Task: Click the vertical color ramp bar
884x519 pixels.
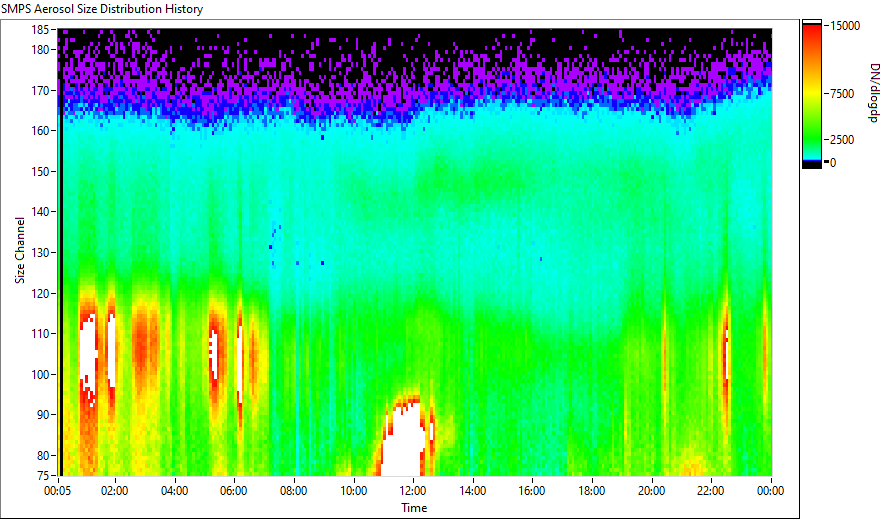Action: coord(812,94)
